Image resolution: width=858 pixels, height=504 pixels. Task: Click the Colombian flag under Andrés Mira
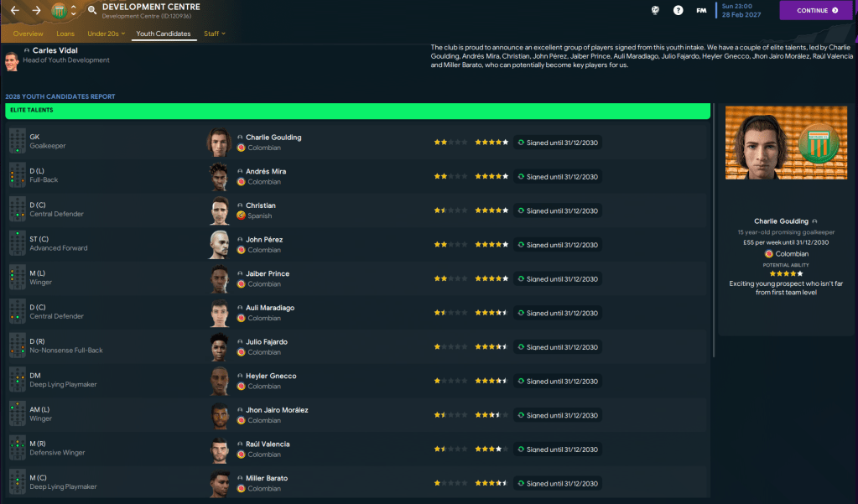tap(241, 182)
